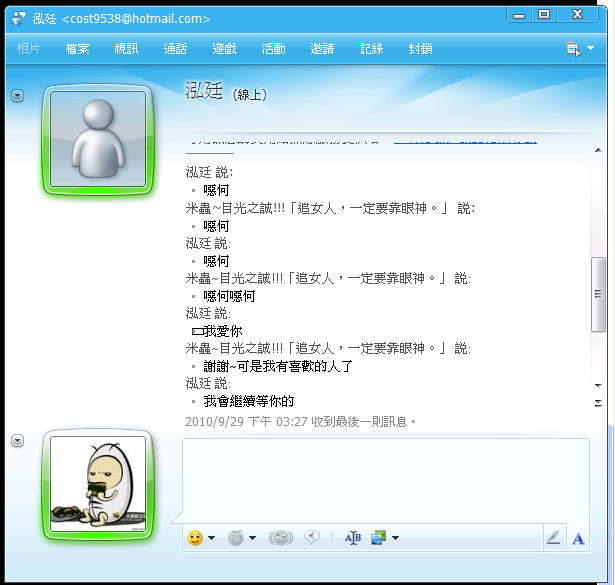Image resolution: width=615 pixels, height=585 pixels.
Task: Collapse the contact's display picture panel
Action: (17, 96)
